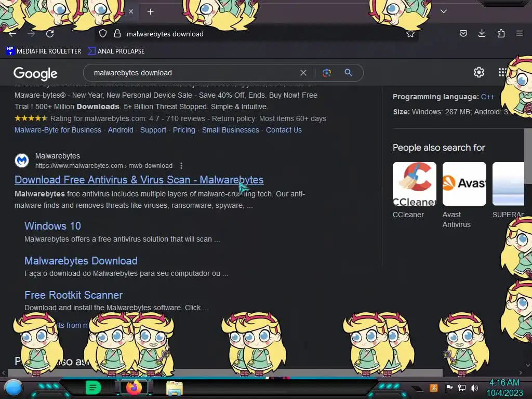This screenshot has width=532, height=399.
Task: Open the Pricing ad sitelink
Action: click(184, 130)
